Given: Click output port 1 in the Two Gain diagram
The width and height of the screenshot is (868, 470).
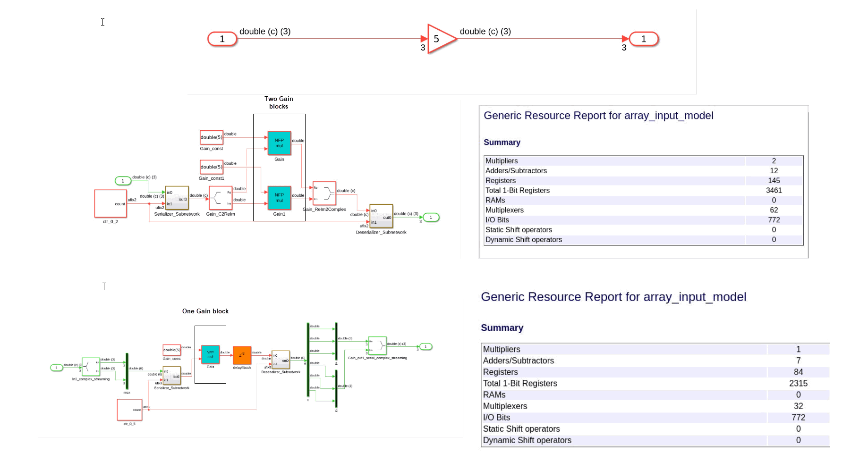Looking at the screenshot, I should click(x=431, y=218).
